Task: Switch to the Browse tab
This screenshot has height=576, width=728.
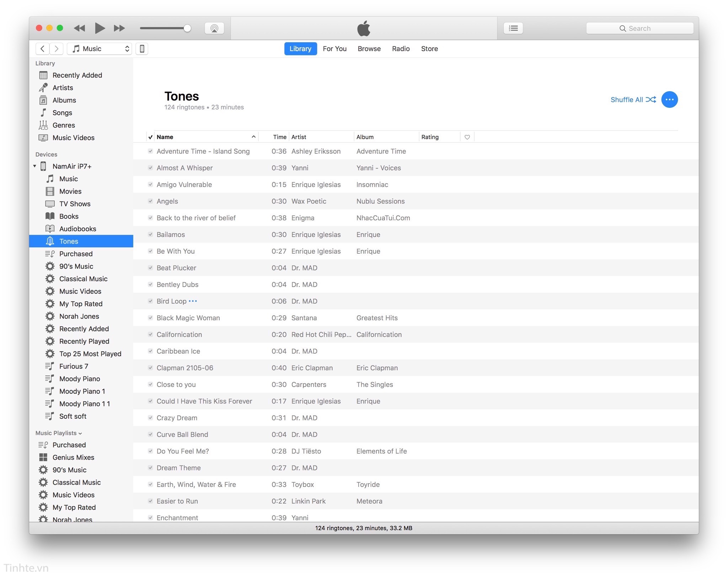Action: [369, 49]
